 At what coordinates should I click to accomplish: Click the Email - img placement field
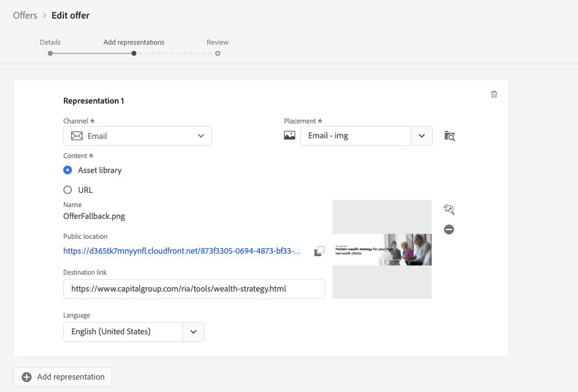click(356, 136)
